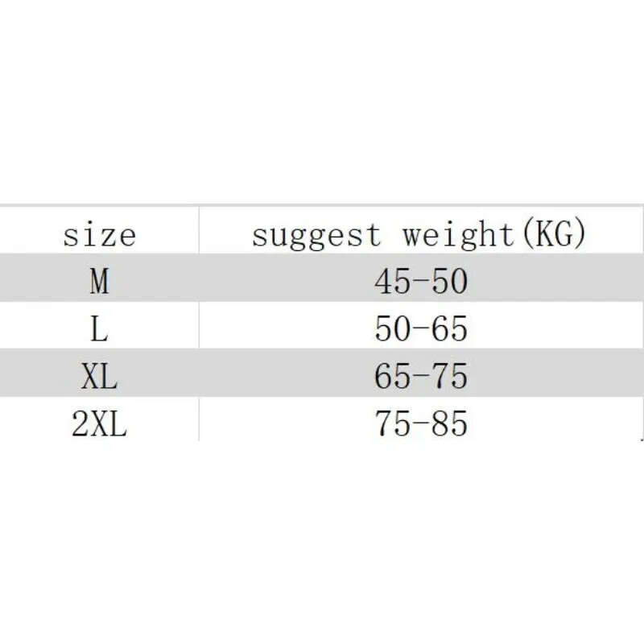Click the number 50 in the M row

tap(448, 282)
